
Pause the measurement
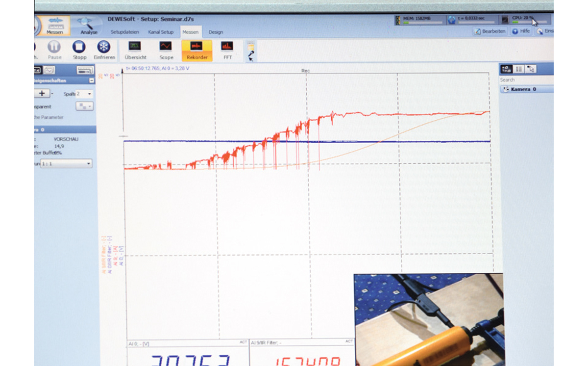click(54, 50)
